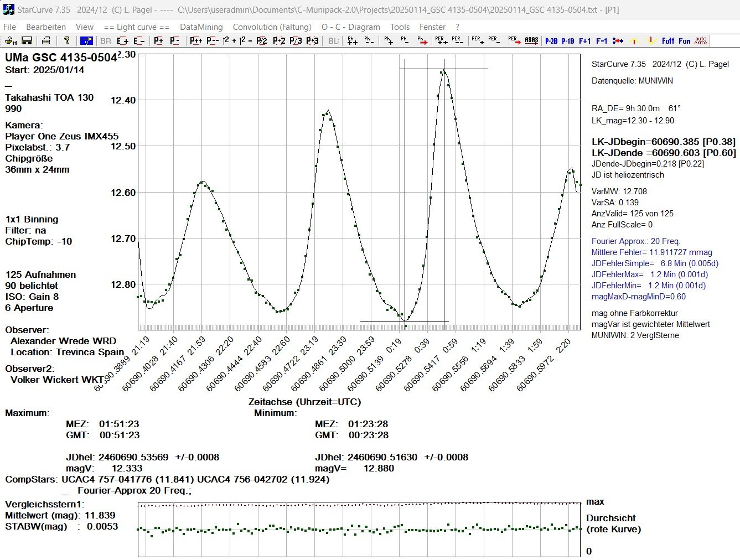The height and width of the screenshot is (560, 740).
Task: Click the Datenquelle: MUNIWIN label
Action: pos(632,81)
